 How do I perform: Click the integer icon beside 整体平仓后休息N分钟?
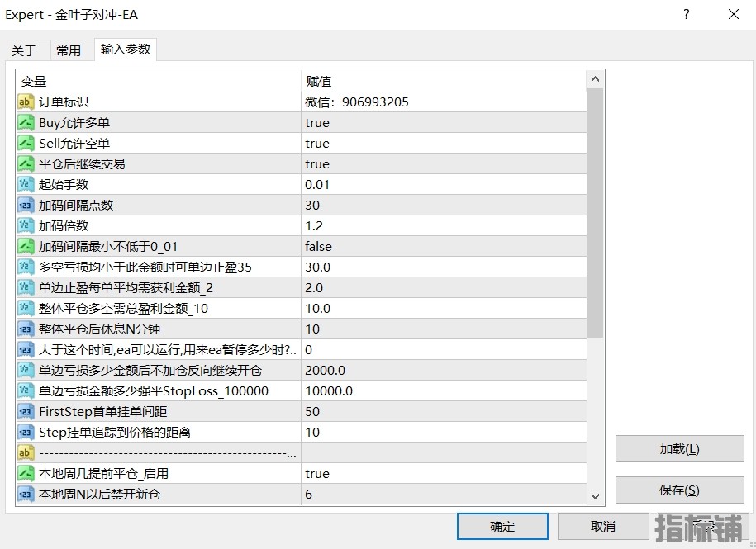coord(26,329)
